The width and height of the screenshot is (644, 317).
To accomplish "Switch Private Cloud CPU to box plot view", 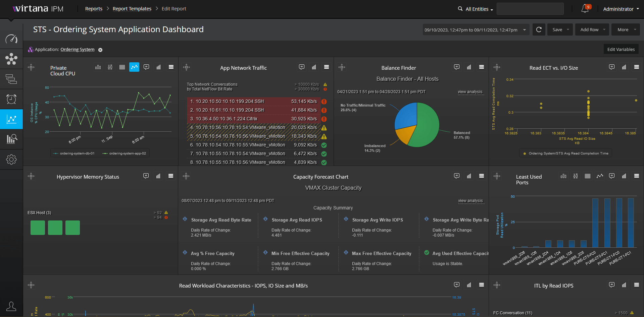I will click(110, 67).
